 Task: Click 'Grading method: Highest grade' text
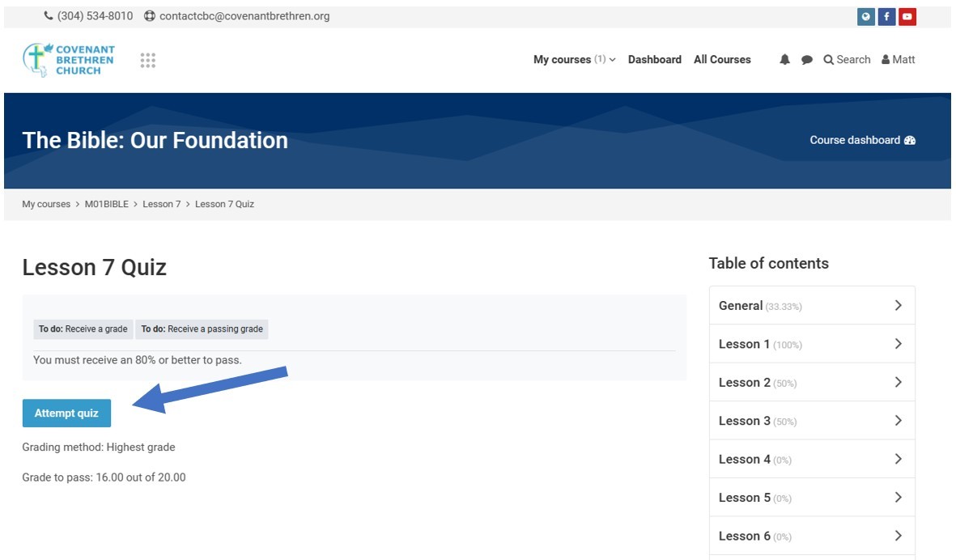click(x=99, y=448)
